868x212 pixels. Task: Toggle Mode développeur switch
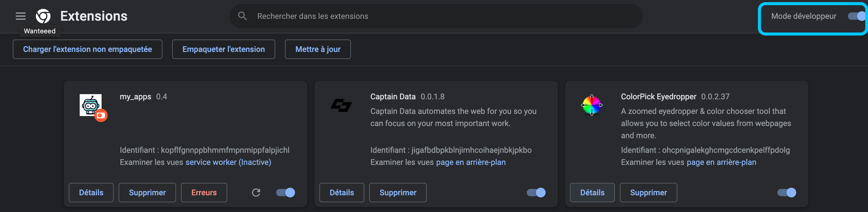click(856, 16)
